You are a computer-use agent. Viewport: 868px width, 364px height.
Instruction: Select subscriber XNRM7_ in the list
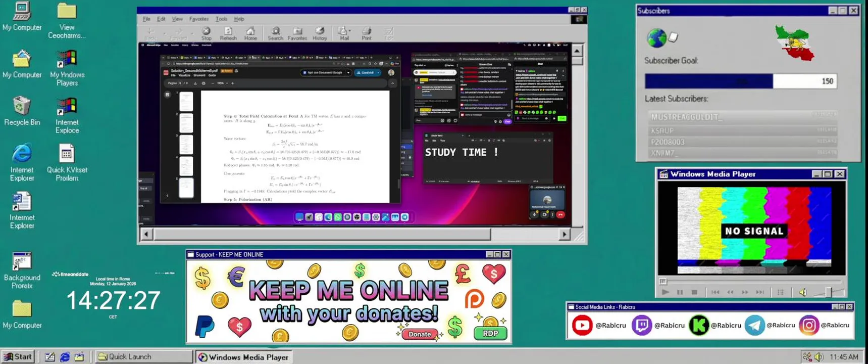pyautogui.click(x=742, y=153)
